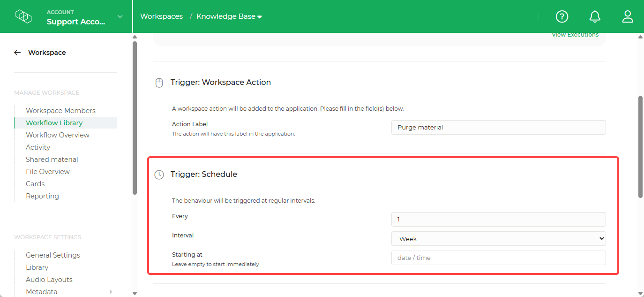The width and height of the screenshot is (644, 297).
Task: Click the Every input field showing 1
Action: click(x=499, y=219)
